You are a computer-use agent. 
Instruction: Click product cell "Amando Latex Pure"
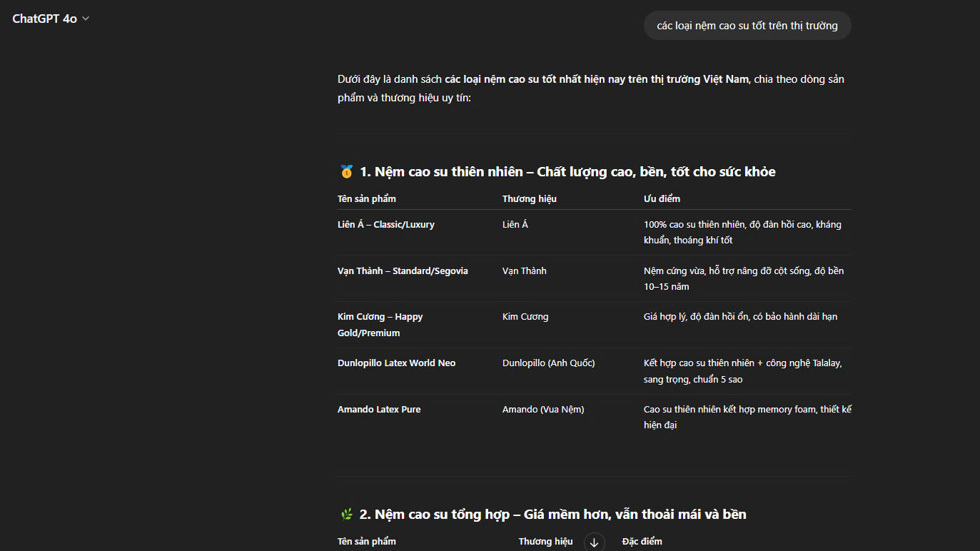(x=379, y=410)
